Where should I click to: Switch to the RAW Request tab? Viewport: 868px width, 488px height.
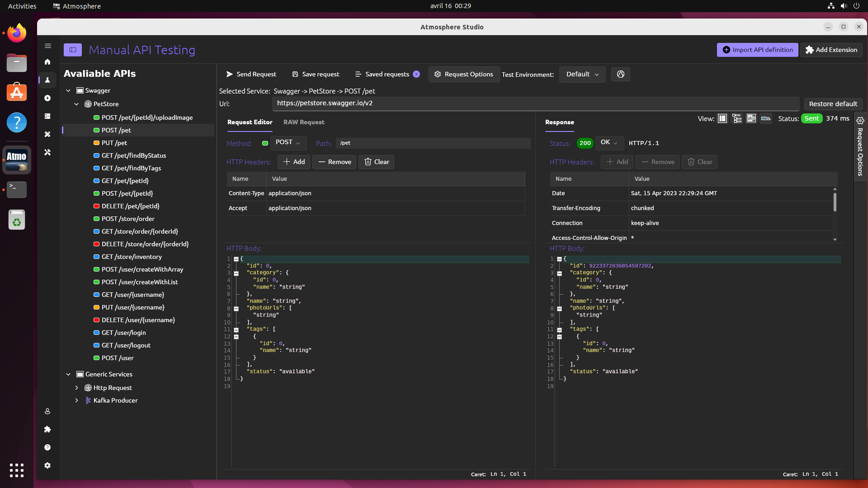pos(304,122)
